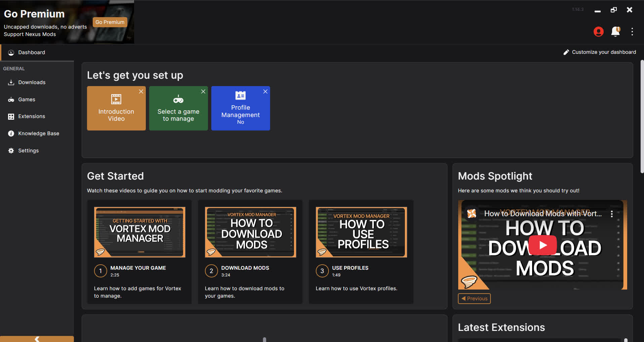The image size is (644, 342).
Task: Play How to Use Profiles video thumbnail
Action: tap(361, 232)
